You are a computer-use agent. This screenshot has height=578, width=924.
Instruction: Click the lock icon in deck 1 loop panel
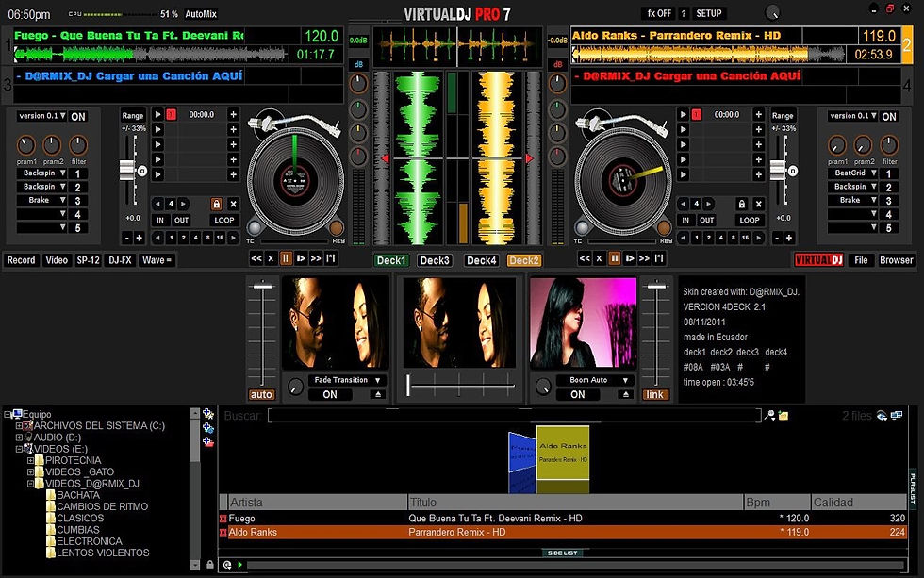[x=216, y=204]
